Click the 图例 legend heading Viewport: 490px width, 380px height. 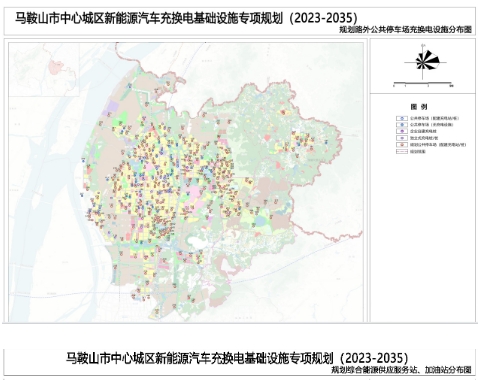click(419, 107)
